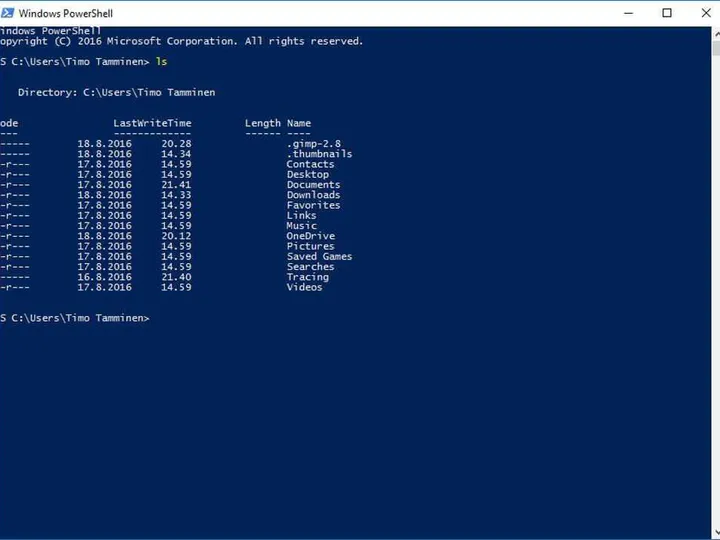The image size is (720, 540).
Task: Click the first prompt path before 'ls'
Action: point(80,62)
